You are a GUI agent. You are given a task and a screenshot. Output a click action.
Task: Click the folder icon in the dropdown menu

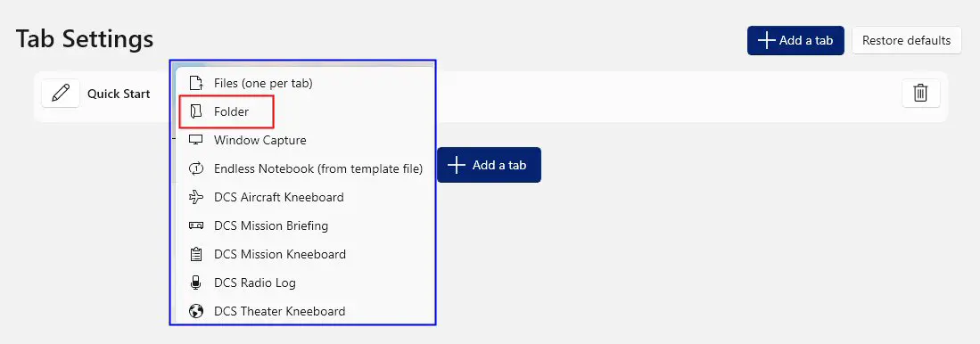pyautogui.click(x=196, y=111)
